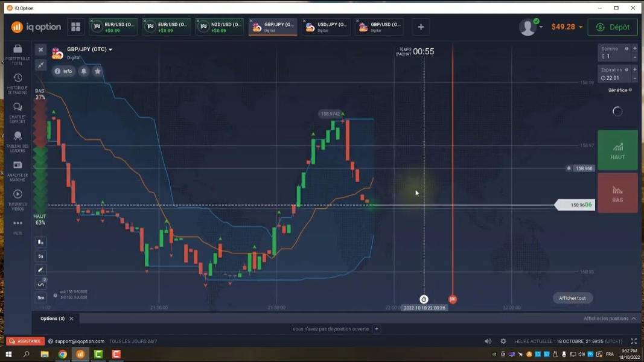
Task: Close the Options (0) panel tab
Action: pos(71,319)
